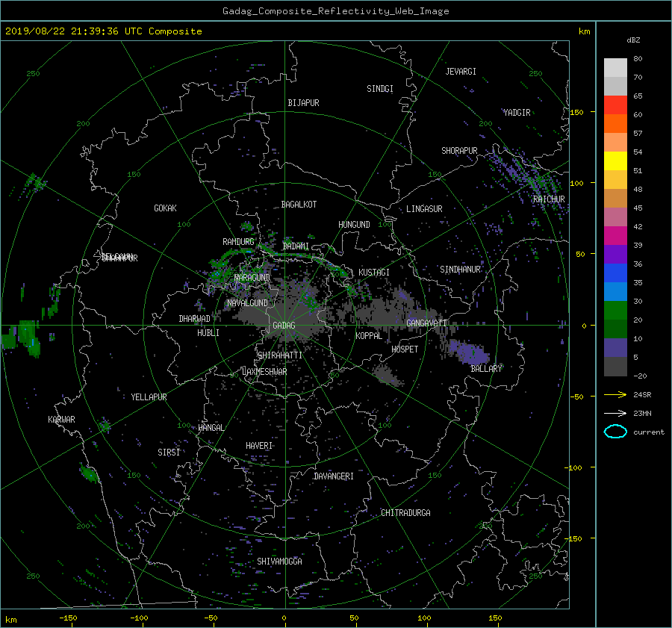
Task: Click the RAMDURG city label
Action: [x=238, y=242]
